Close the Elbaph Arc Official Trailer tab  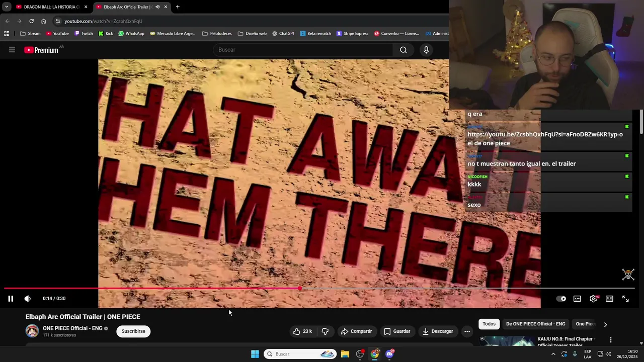pyautogui.click(x=166, y=7)
